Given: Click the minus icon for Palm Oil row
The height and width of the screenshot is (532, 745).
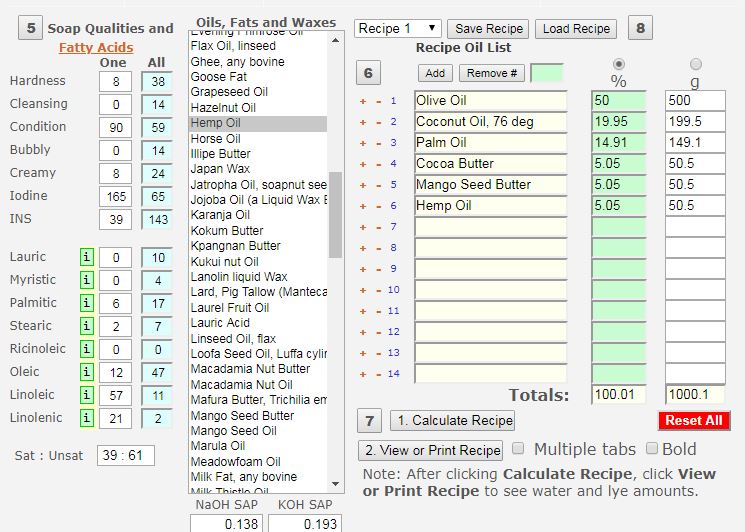Looking at the screenshot, I should [x=377, y=143].
